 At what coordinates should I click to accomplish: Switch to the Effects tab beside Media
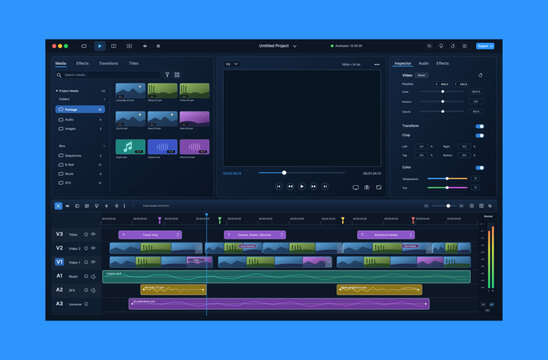coord(82,63)
